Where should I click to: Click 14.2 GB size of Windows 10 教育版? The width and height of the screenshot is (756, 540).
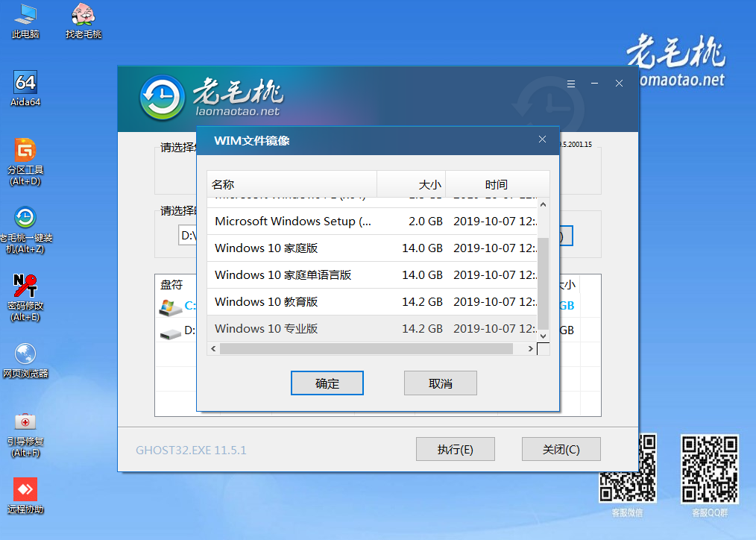pyautogui.click(x=422, y=302)
